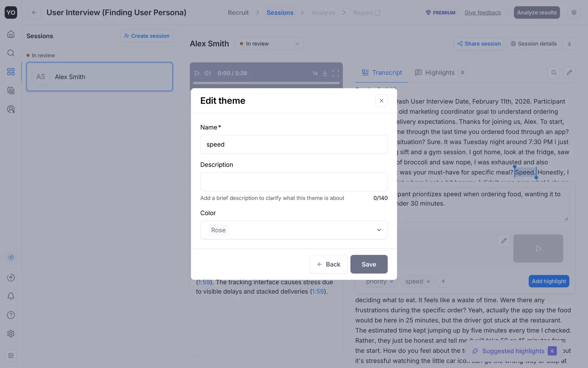Image resolution: width=588 pixels, height=368 pixels.
Task: Open search from the left sidebar
Action: click(x=11, y=53)
